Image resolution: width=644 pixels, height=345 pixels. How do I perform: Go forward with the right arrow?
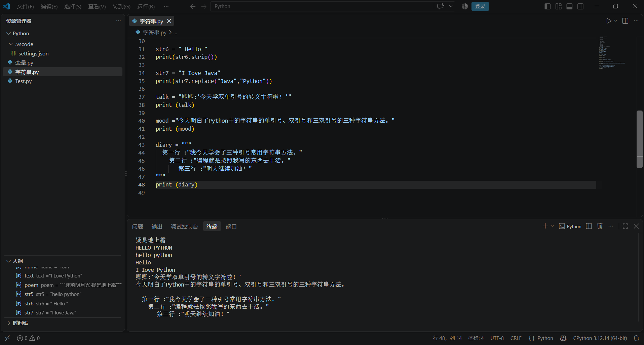pos(204,6)
